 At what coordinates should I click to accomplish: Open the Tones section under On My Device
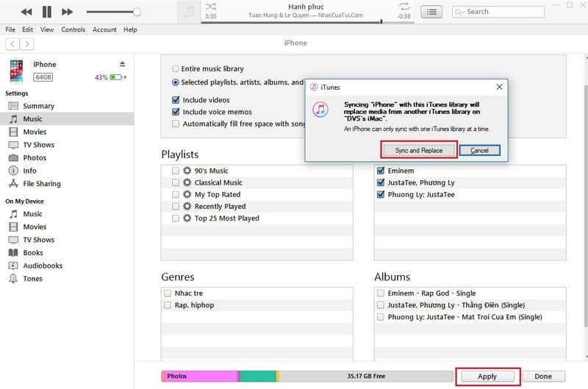tap(32, 279)
